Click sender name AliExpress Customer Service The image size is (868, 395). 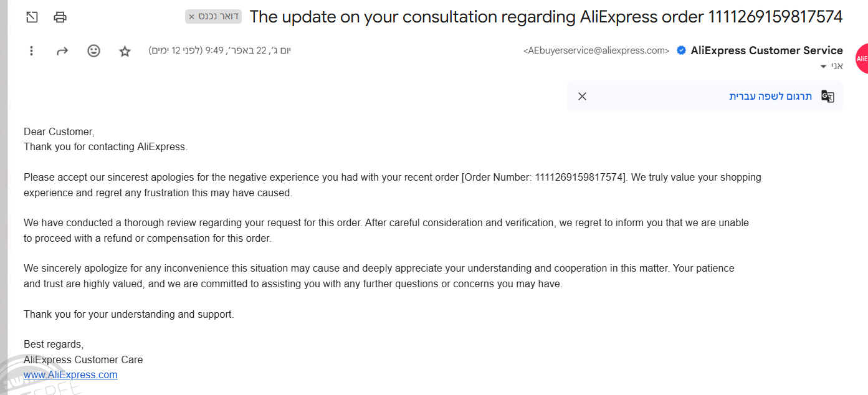click(x=766, y=50)
